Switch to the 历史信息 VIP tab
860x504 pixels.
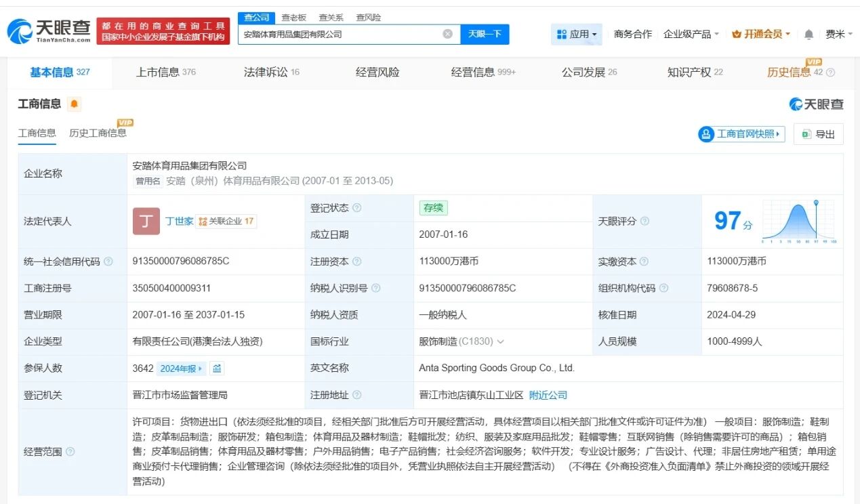[x=794, y=72]
